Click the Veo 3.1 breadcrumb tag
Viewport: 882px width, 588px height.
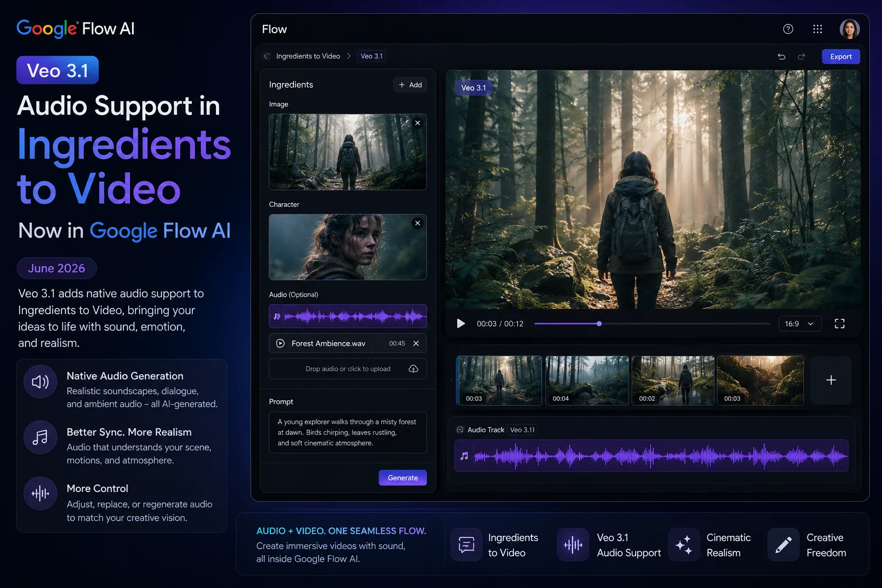(x=372, y=56)
